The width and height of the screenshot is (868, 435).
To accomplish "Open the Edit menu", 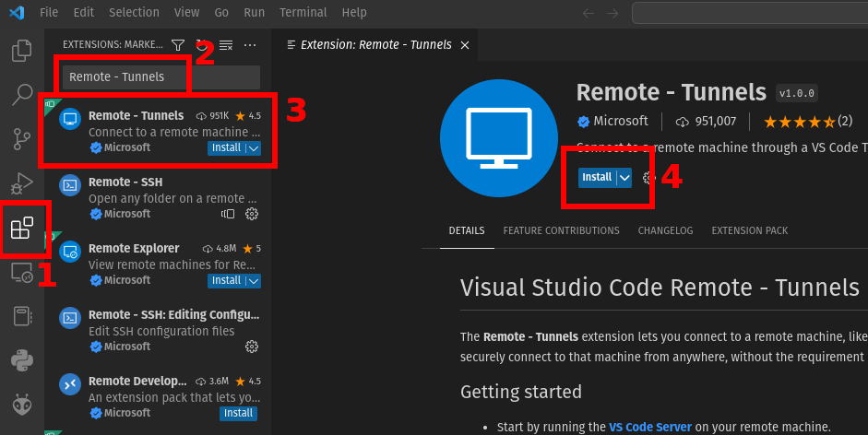I will pos(84,12).
